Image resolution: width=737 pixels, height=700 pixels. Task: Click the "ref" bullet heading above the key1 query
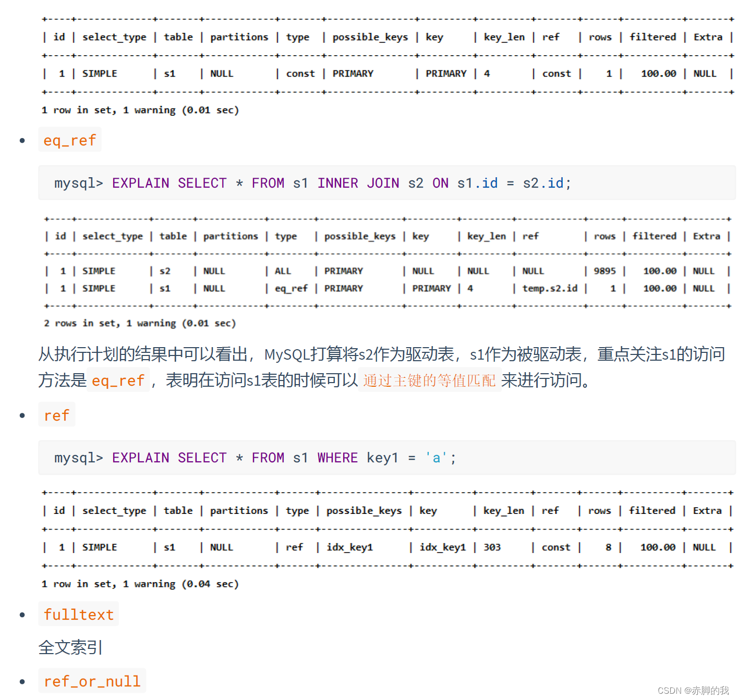[57, 415]
